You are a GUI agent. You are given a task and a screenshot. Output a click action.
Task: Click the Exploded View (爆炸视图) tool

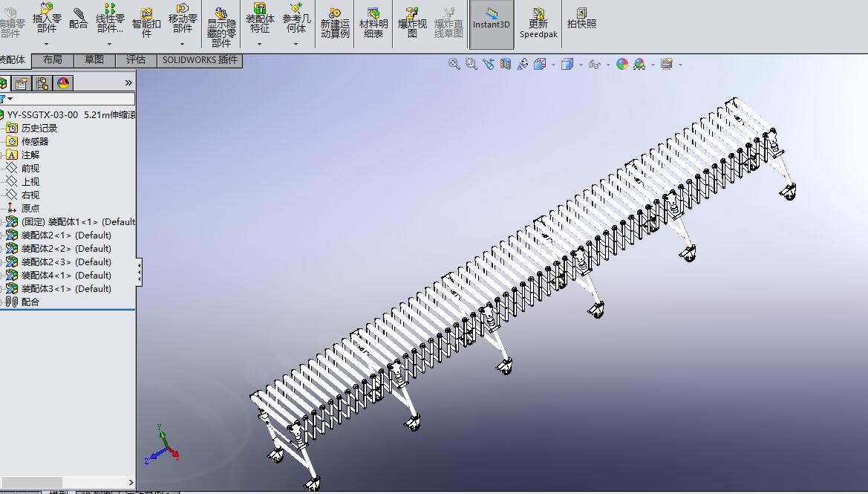coord(412,22)
